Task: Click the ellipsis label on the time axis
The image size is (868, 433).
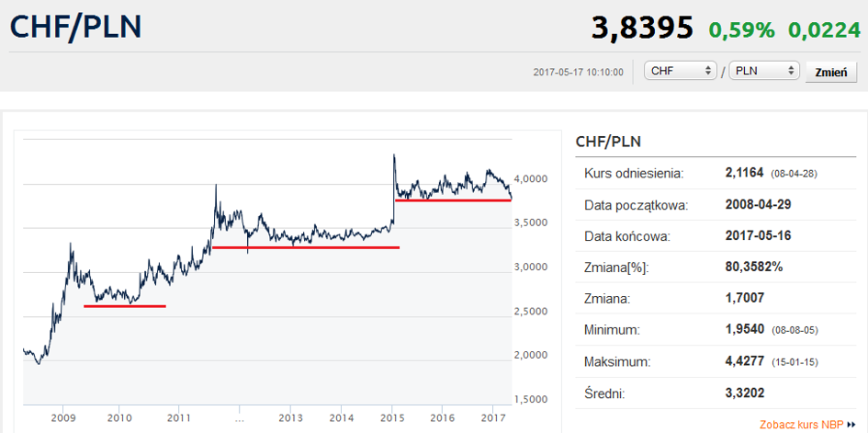Action: (239, 418)
